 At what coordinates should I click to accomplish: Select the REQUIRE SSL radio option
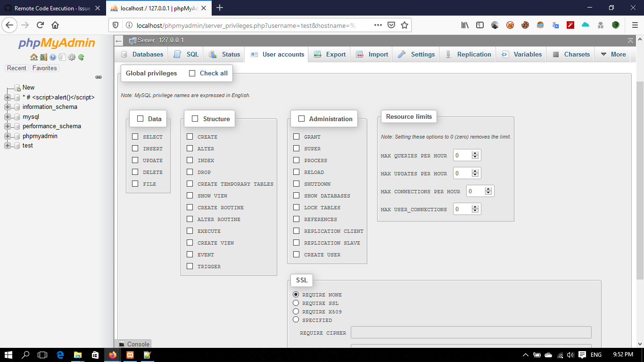coord(296,303)
